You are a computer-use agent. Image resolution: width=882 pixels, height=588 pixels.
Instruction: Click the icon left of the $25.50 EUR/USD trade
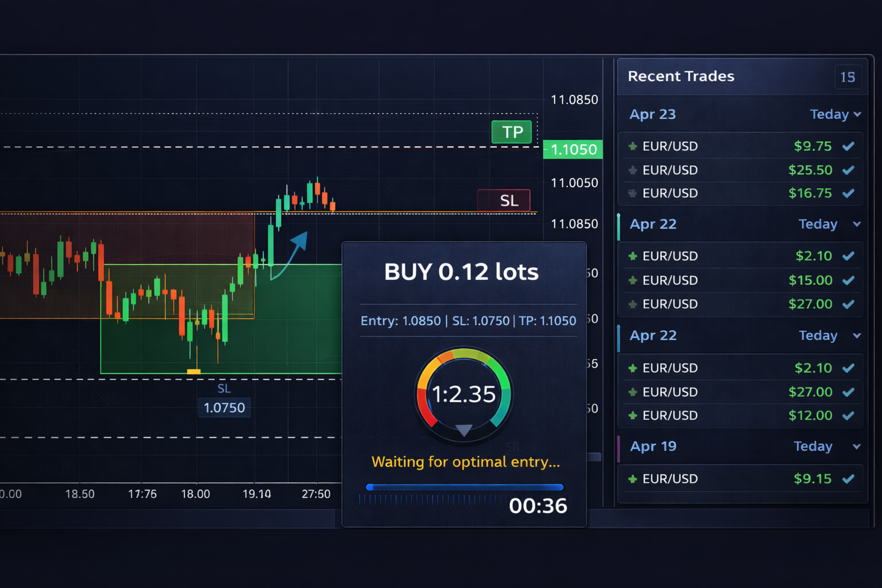point(632,170)
